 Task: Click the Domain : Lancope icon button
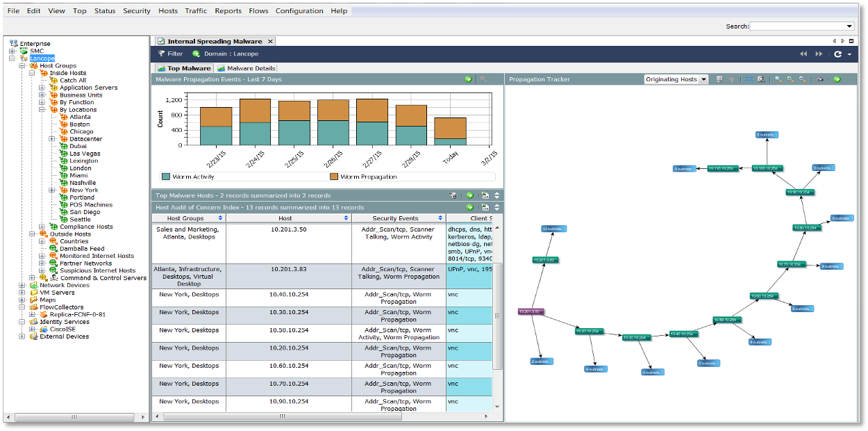click(x=197, y=54)
